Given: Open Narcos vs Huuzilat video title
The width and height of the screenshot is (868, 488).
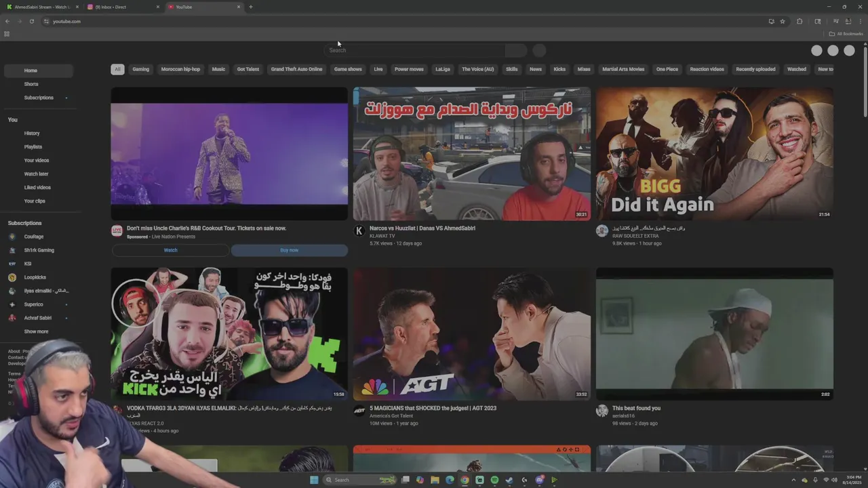Looking at the screenshot, I should 422,228.
